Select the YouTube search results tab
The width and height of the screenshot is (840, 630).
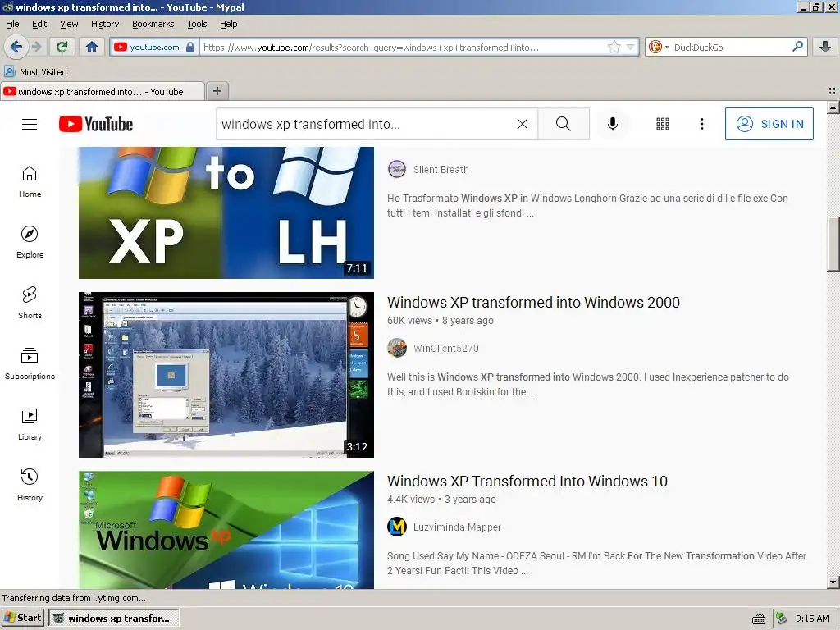(103, 92)
